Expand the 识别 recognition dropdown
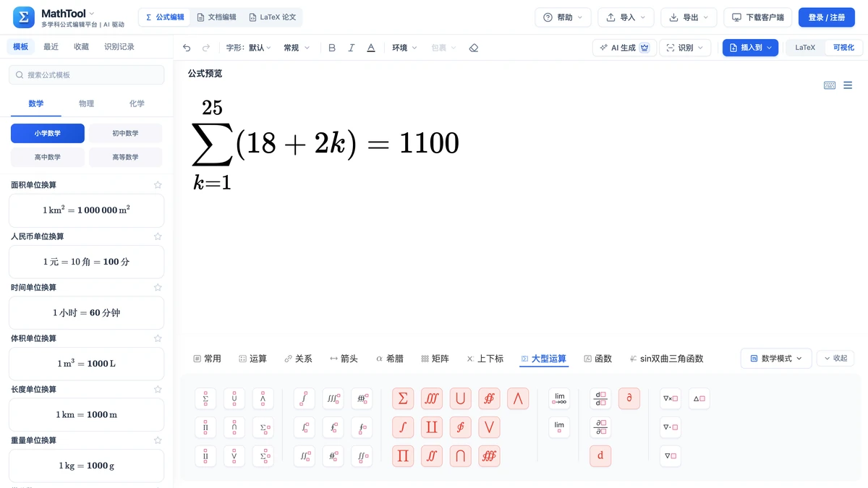Viewport: 868px width, 488px height. pyautogui.click(x=685, y=48)
